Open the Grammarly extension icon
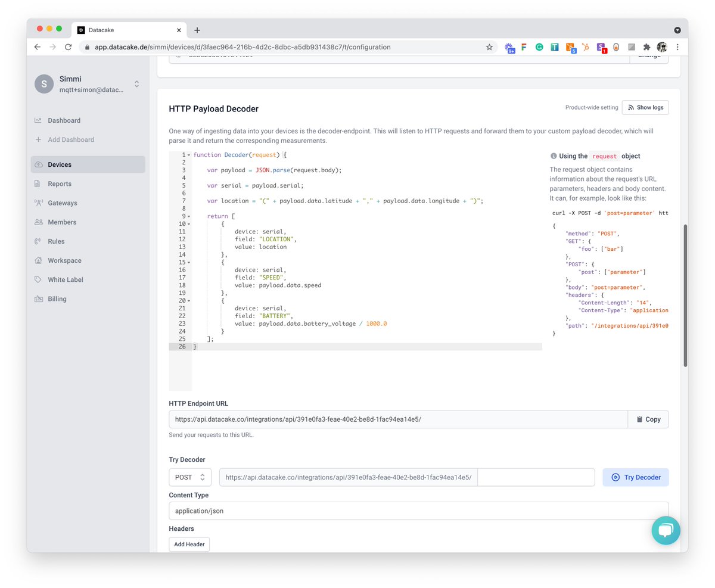This screenshot has height=588, width=715. [x=539, y=47]
